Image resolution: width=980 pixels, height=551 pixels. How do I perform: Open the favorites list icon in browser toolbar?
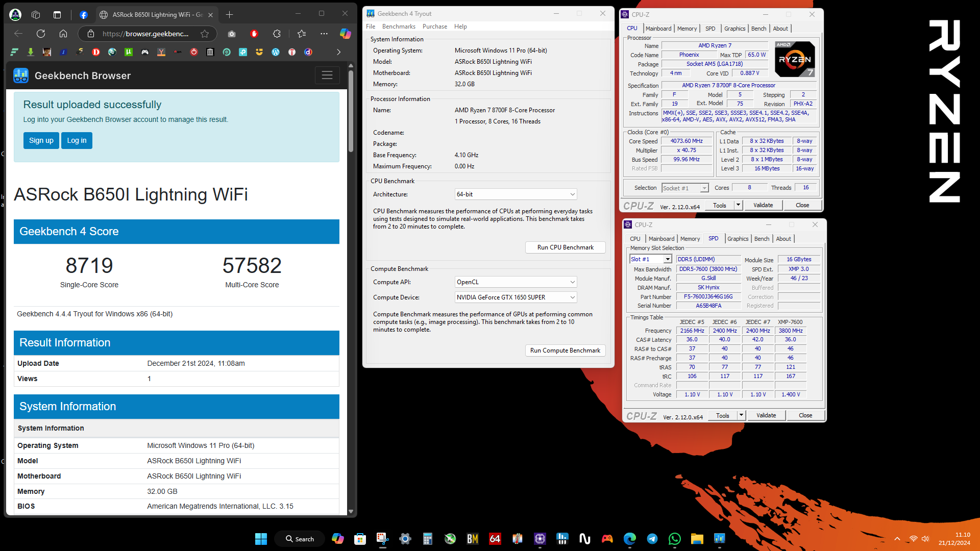(302, 34)
